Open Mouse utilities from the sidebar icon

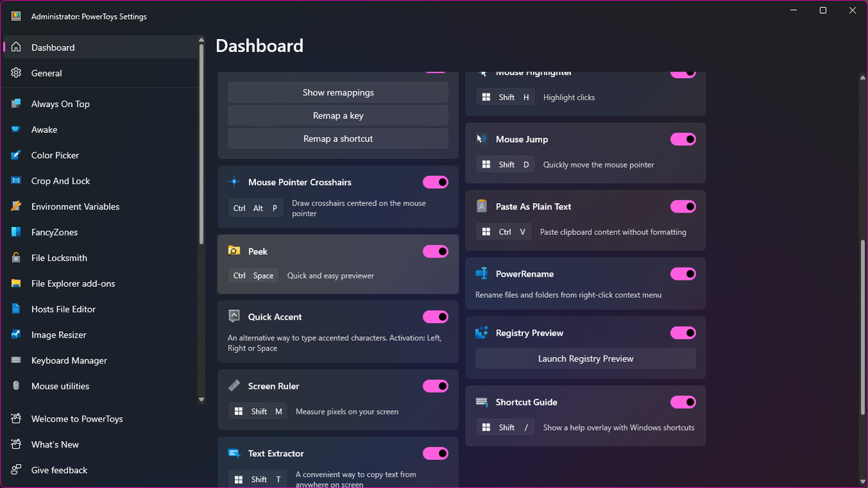tap(17, 386)
